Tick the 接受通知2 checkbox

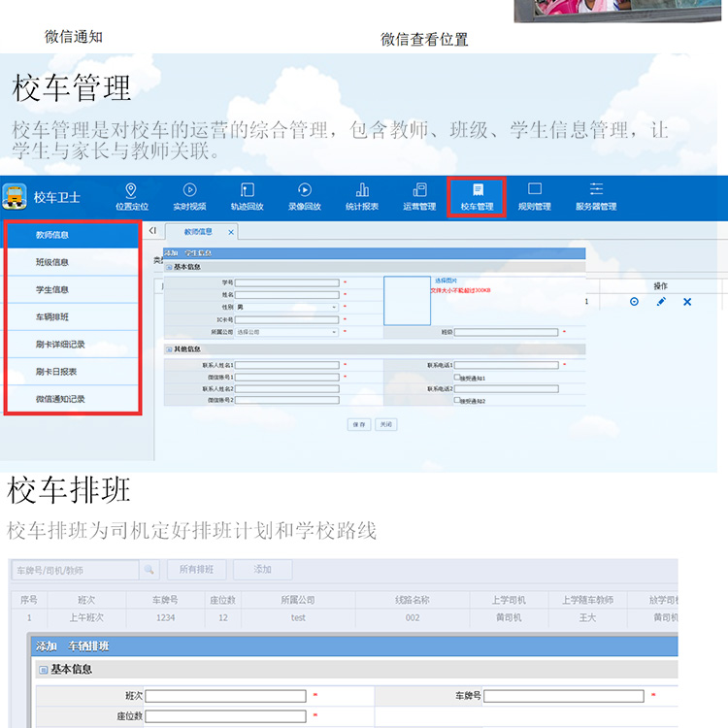pos(457,400)
